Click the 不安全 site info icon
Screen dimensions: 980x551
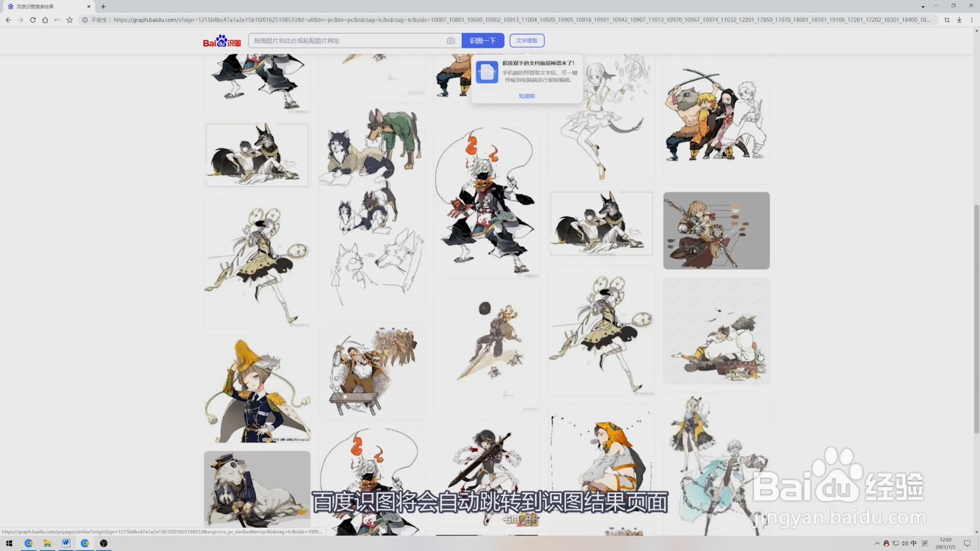[x=85, y=20]
